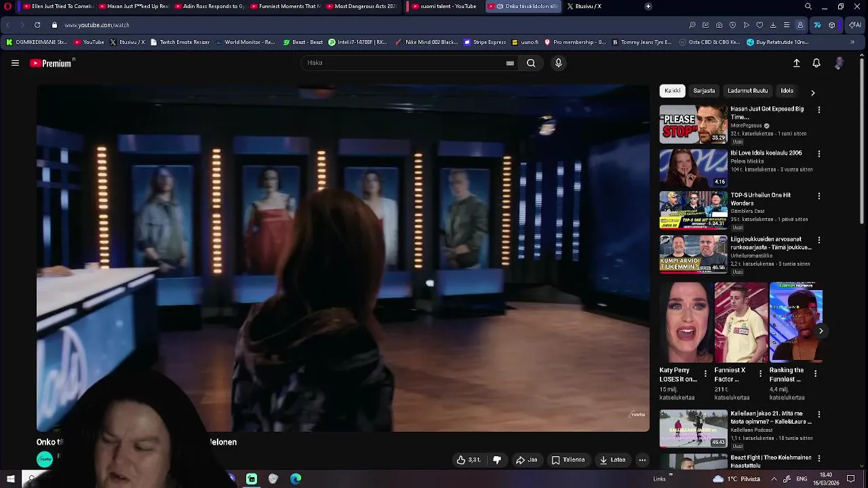Image resolution: width=868 pixels, height=488 pixels.
Task: Bookmark page with heart icon
Action: tap(759, 25)
